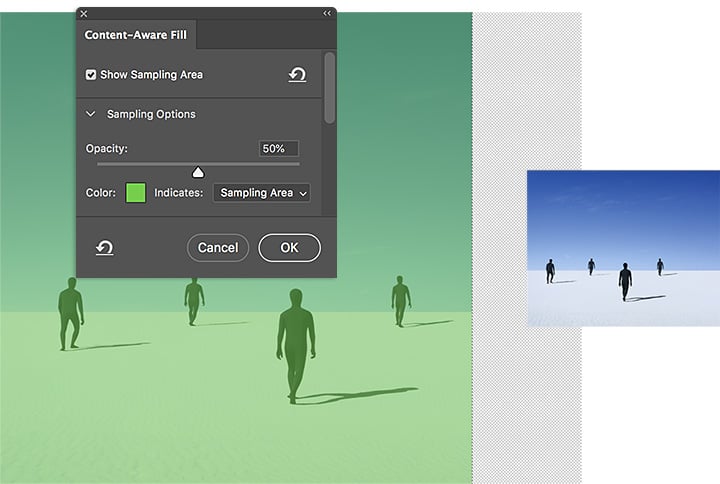The image size is (720, 484).
Task: Click the Cancel button
Action: pos(218,248)
